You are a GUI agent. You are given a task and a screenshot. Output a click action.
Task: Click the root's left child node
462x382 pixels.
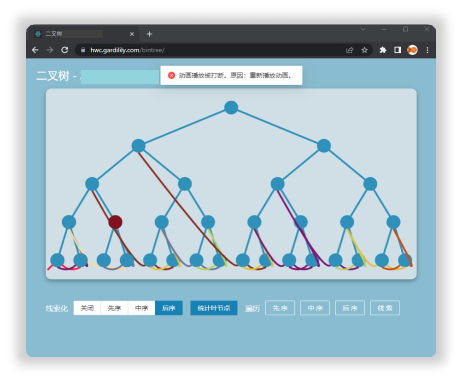pos(138,146)
